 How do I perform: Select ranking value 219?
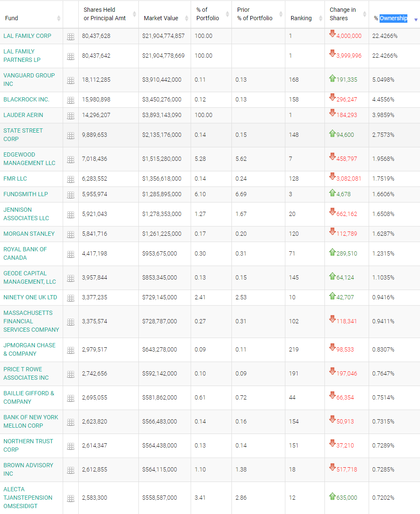pyautogui.click(x=294, y=349)
